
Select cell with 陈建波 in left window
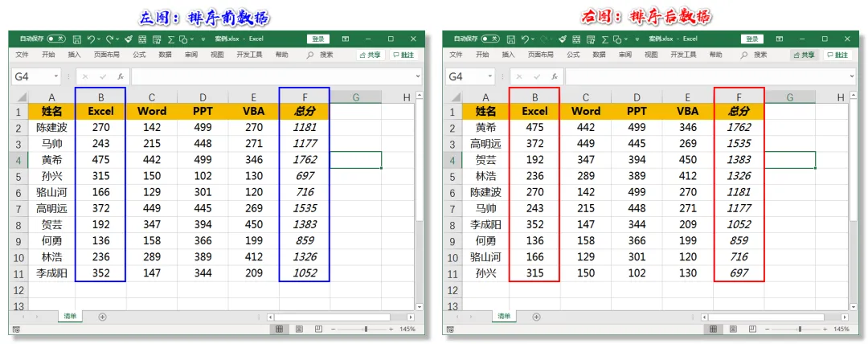point(52,128)
